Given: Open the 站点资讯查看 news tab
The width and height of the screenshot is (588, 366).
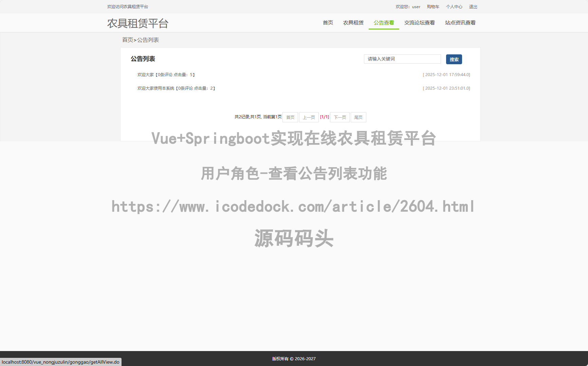Looking at the screenshot, I should [460, 22].
